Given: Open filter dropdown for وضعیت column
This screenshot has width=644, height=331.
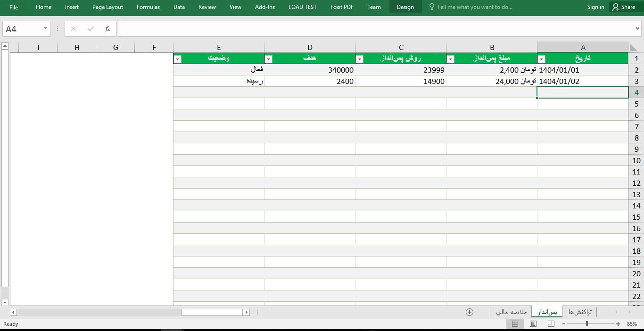Looking at the screenshot, I should (x=177, y=59).
